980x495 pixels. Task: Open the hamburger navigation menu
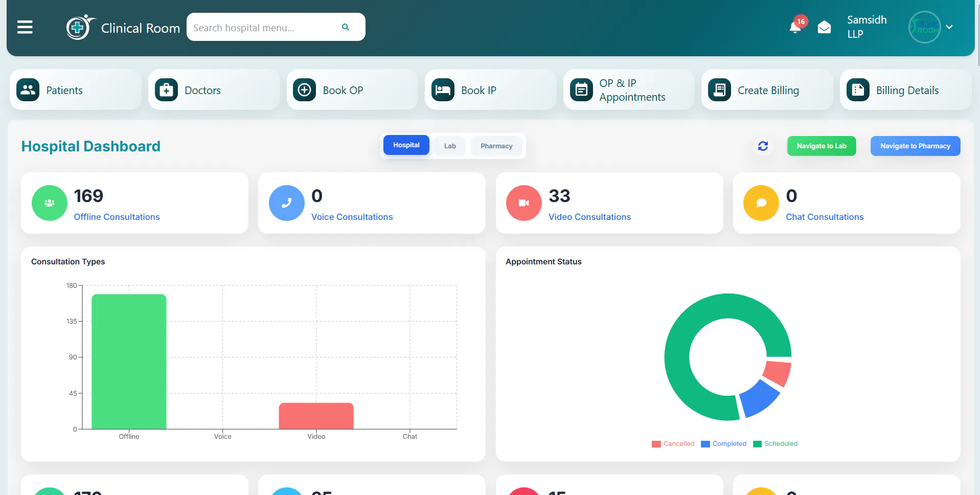click(x=25, y=27)
